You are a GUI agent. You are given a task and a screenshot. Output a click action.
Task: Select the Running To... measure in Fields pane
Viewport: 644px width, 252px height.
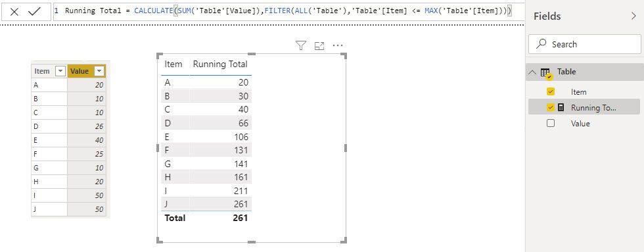[593, 108]
